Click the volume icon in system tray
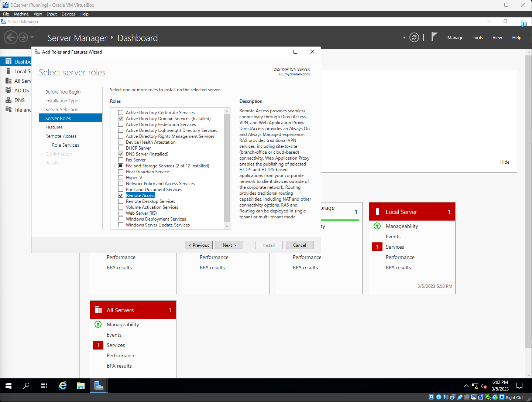 coord(484,386)
